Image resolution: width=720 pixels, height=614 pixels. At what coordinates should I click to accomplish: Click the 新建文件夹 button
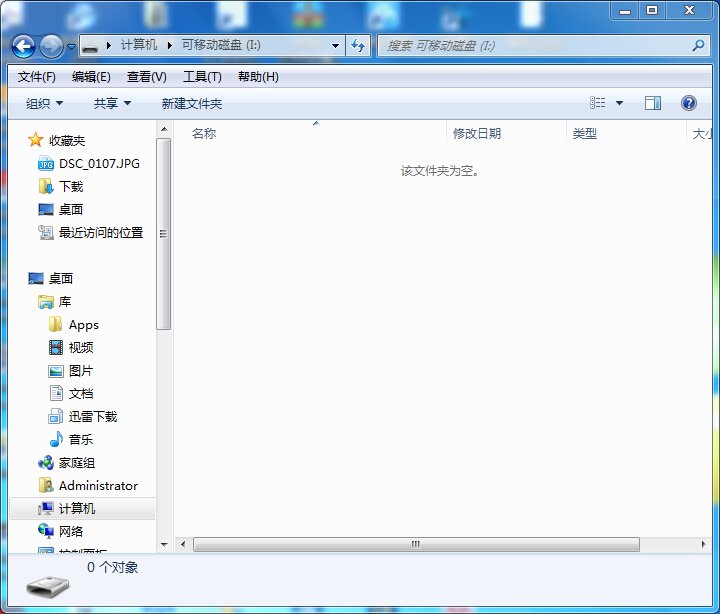point(192,103)
